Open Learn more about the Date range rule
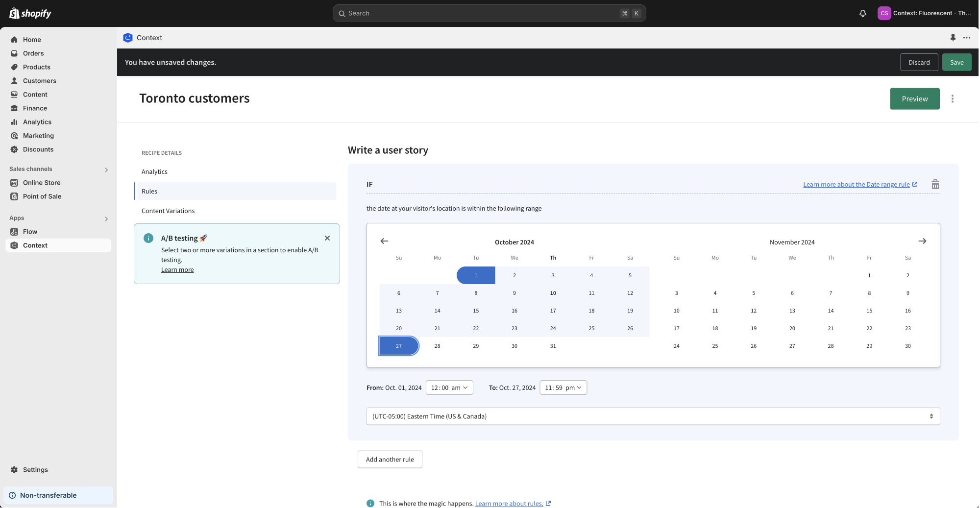This screenshot has width=980, height=508. (x=856, y=185)
